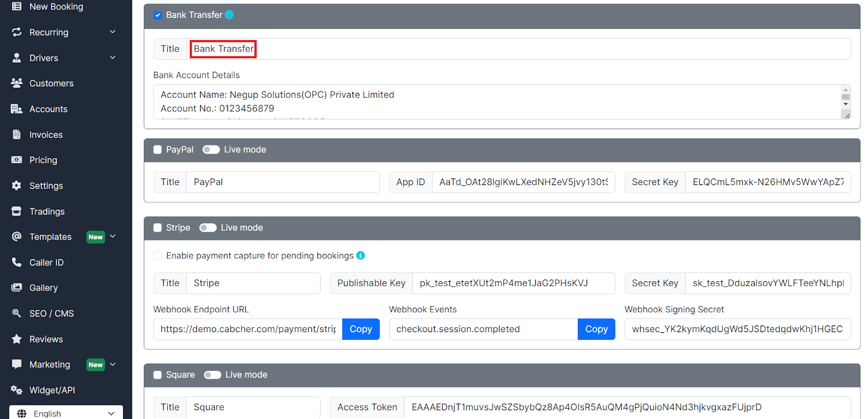Image resolution: width=868 pixels, height=419 pixels.
Task: Click the Webhook Endpoint URL field
Action: coord(248,329)
